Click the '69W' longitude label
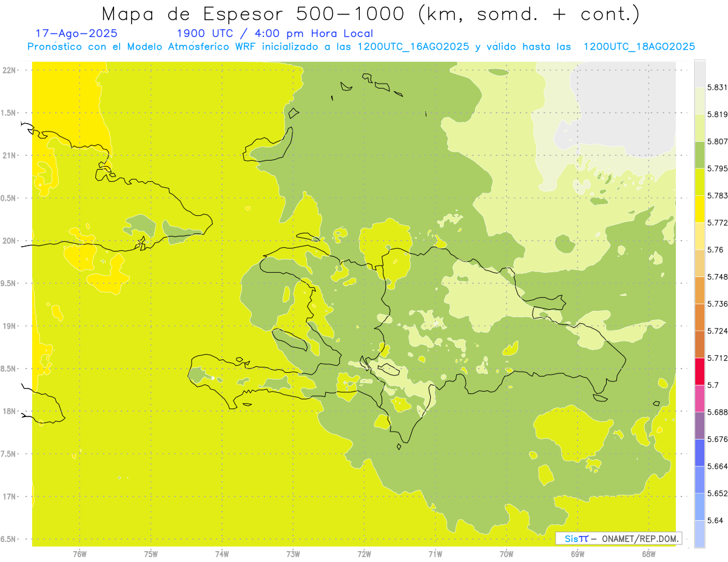This screenshot has height=562, width=728. coord(577,554)
